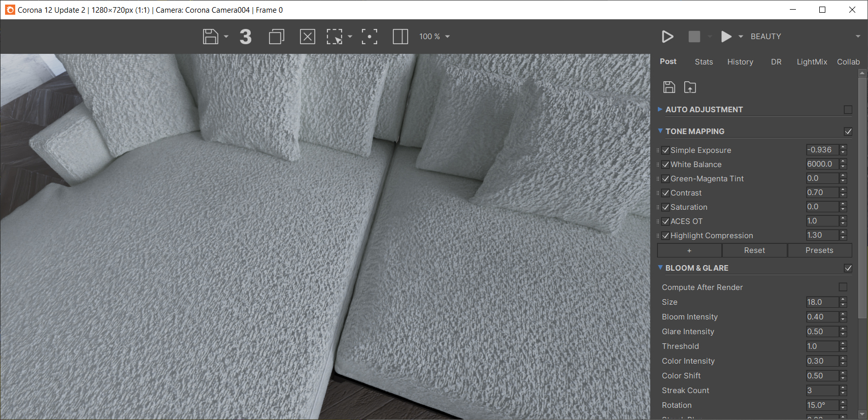Click the number 3 render stamp icon

tap(246, 37)
